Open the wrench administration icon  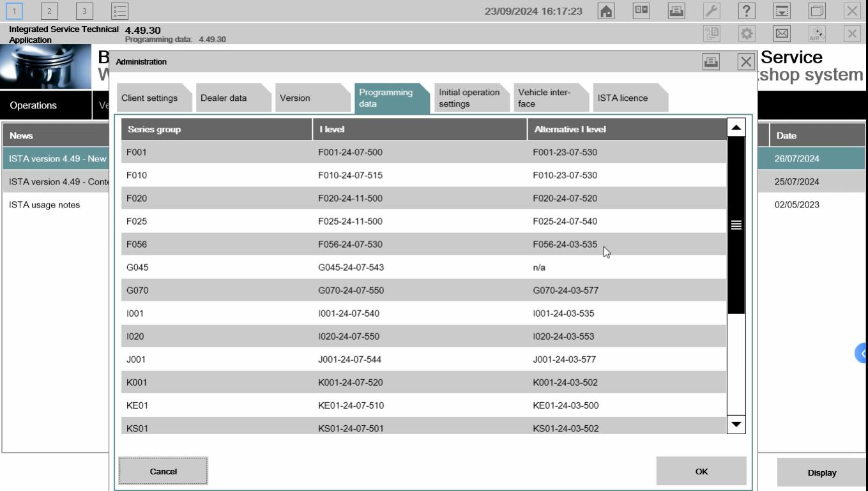[712, 11]
